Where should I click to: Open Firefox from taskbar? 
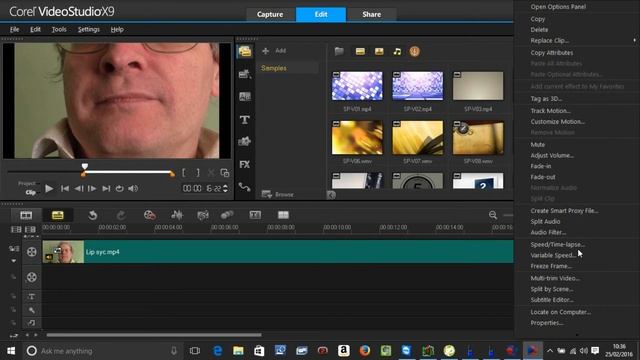[365, 351]
